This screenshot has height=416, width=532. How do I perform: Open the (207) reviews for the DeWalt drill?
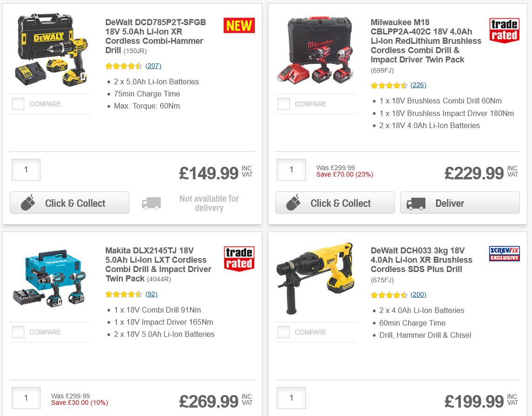coord(153,66)
